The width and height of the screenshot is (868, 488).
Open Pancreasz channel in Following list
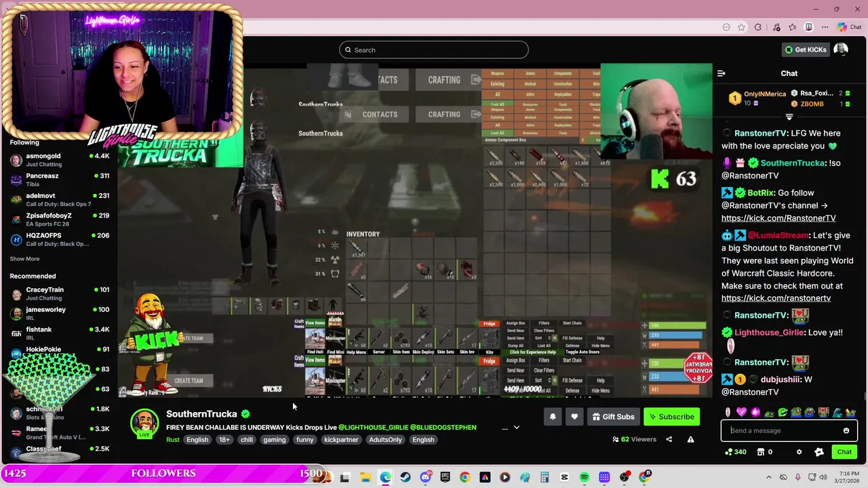pos(60,180)
